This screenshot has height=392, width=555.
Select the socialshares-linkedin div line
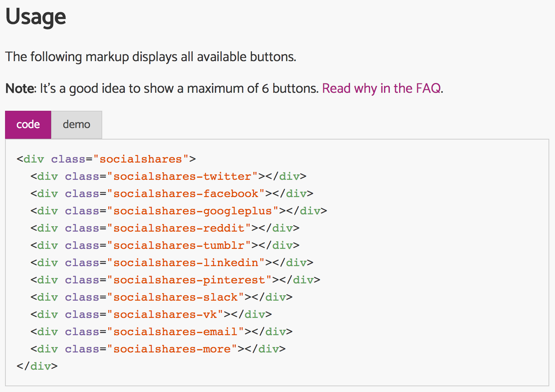pyautogui.click(x=171, y=262)
